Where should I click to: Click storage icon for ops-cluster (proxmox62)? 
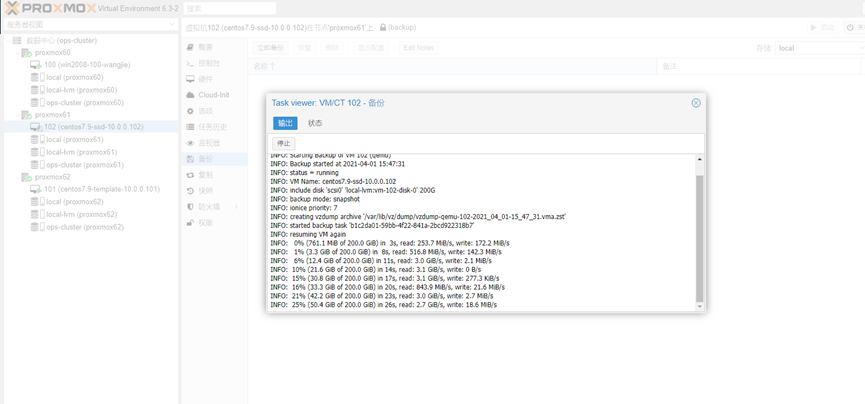pos(38,227)
